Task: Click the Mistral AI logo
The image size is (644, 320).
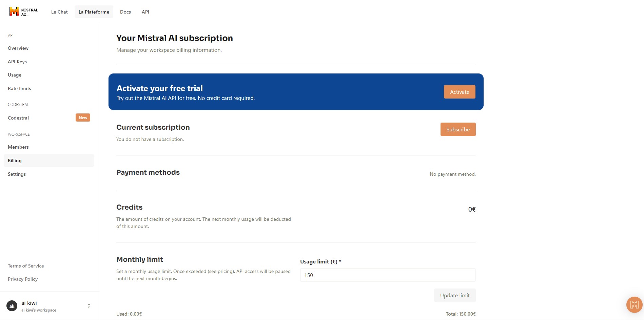Action: [x=24, y=12]
